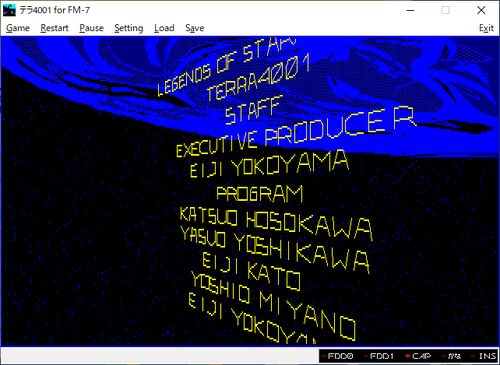Open the Setting menu
This screenshot has height=365, width=500.
pos(129,28)
